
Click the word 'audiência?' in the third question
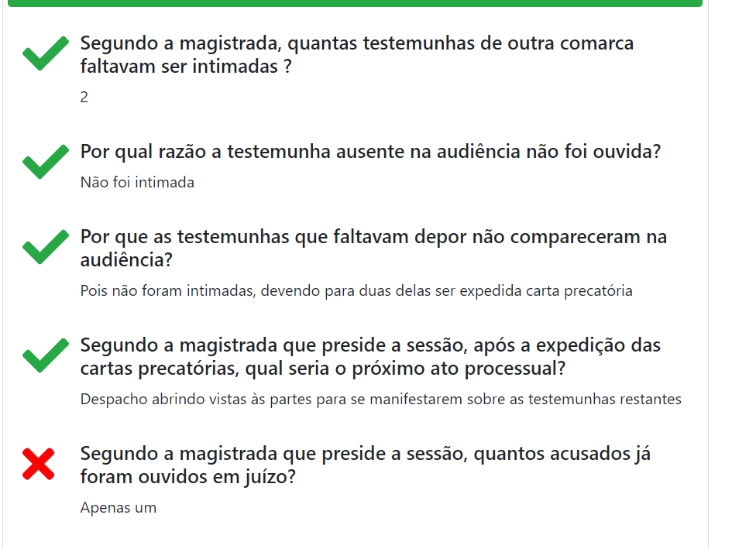(x=126, y=260)
